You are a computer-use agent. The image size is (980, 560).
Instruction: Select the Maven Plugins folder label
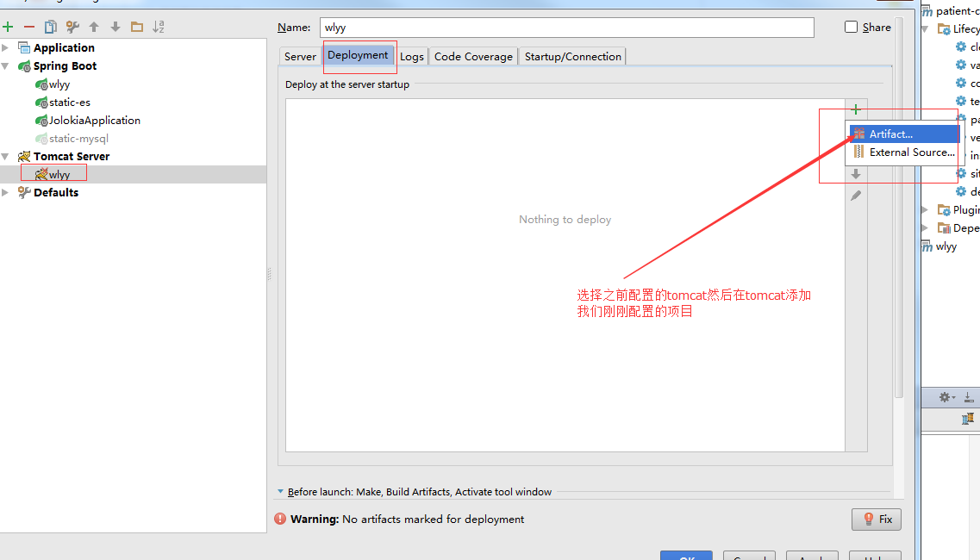[x=965, y=210]
